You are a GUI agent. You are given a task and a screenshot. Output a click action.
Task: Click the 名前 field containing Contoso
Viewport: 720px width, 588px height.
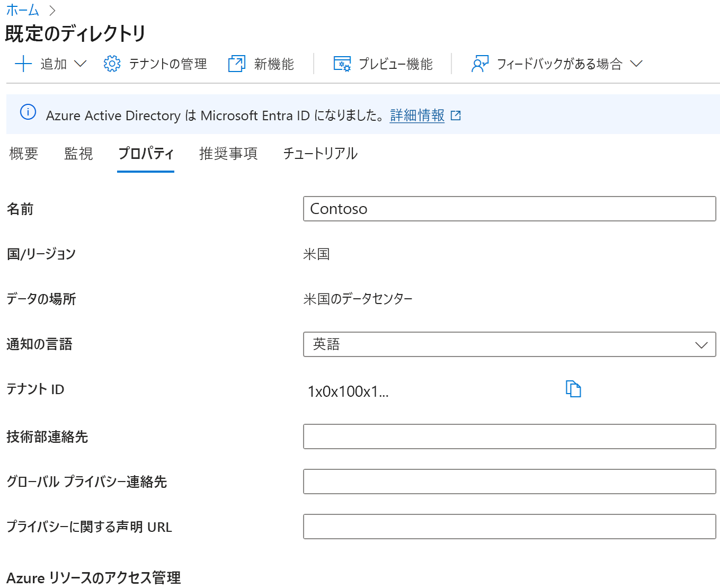(509, 209)
